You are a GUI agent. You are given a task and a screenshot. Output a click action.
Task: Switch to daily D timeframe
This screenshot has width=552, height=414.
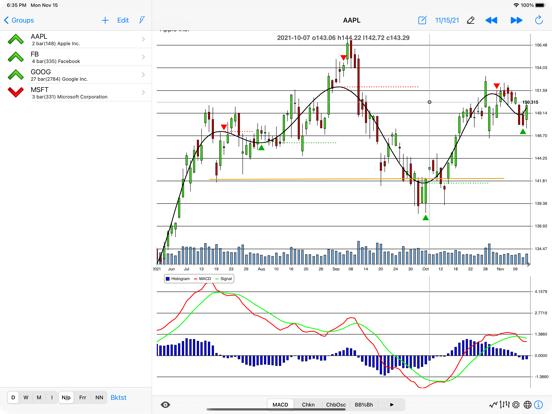(x=13, y=397)
